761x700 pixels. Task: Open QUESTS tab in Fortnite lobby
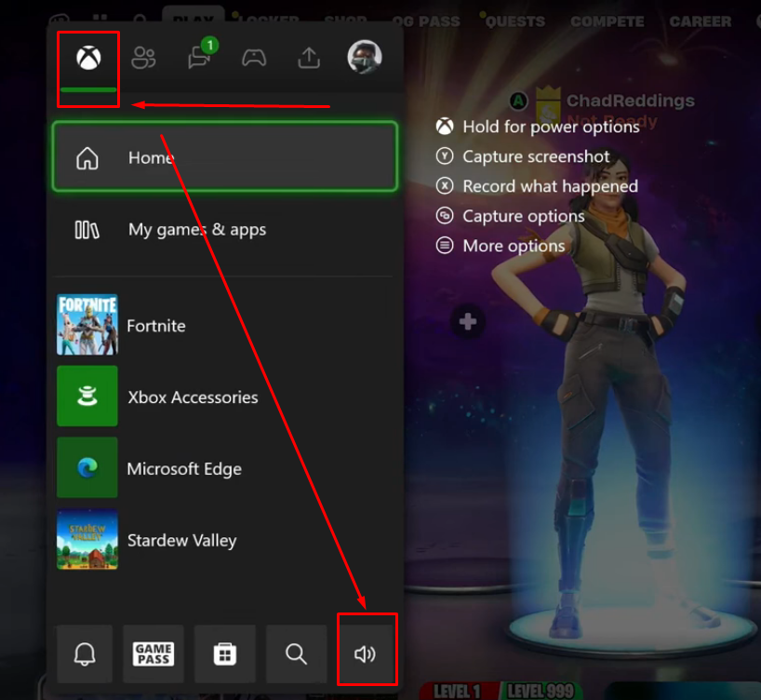tap(515, 21)
